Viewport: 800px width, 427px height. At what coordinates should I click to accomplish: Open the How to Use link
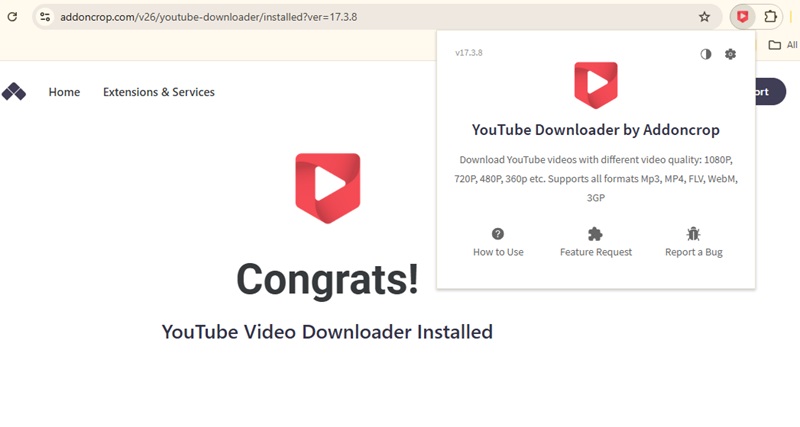pos(498,252)
